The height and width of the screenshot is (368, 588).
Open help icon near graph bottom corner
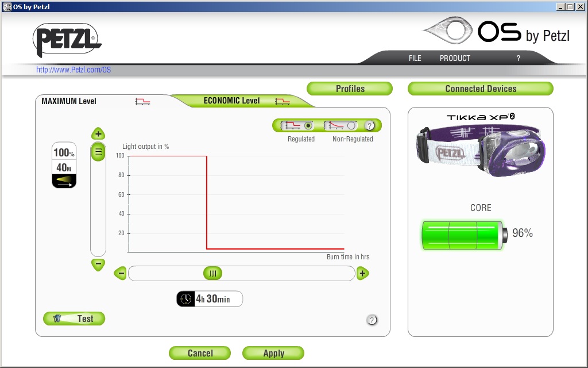372,320
